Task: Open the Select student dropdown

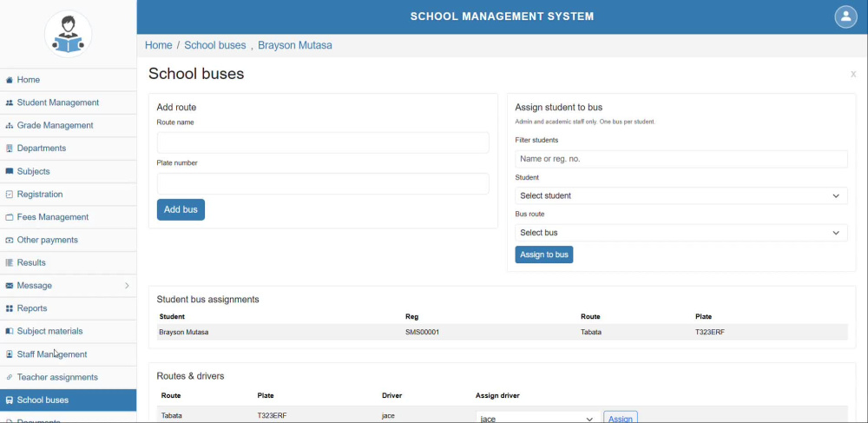Action: (681, 195)
